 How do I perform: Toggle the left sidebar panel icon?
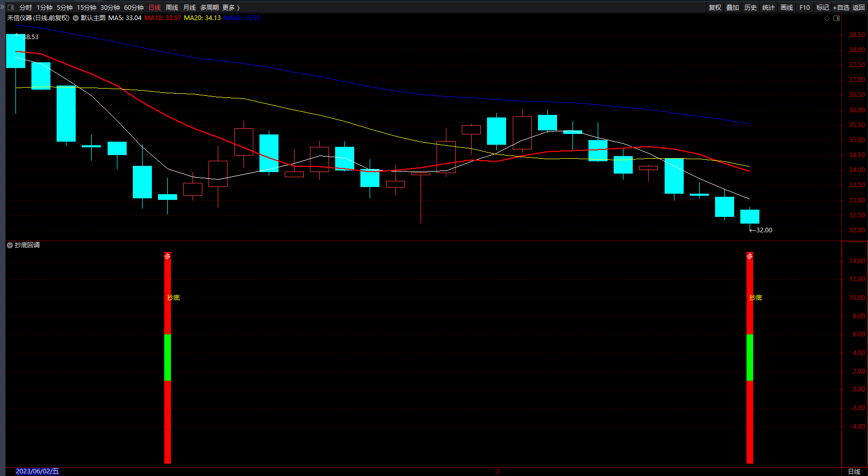11,7
